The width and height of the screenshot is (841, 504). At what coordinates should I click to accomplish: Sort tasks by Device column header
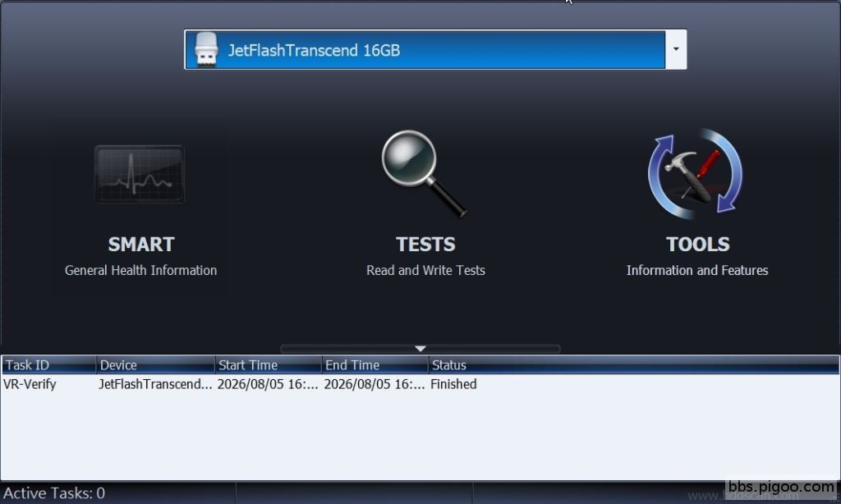point(155,365)
